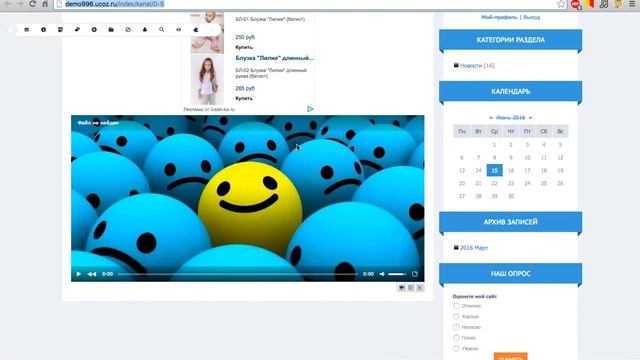Viewport: 640px width, 360px height.
Task: Remove block with X icon below player
Action: (x=420, y=288)
